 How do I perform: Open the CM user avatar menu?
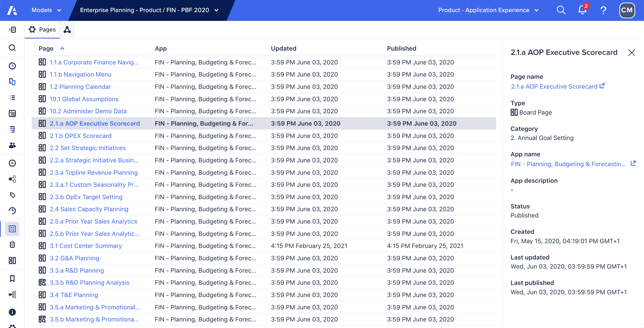point(626,10)
